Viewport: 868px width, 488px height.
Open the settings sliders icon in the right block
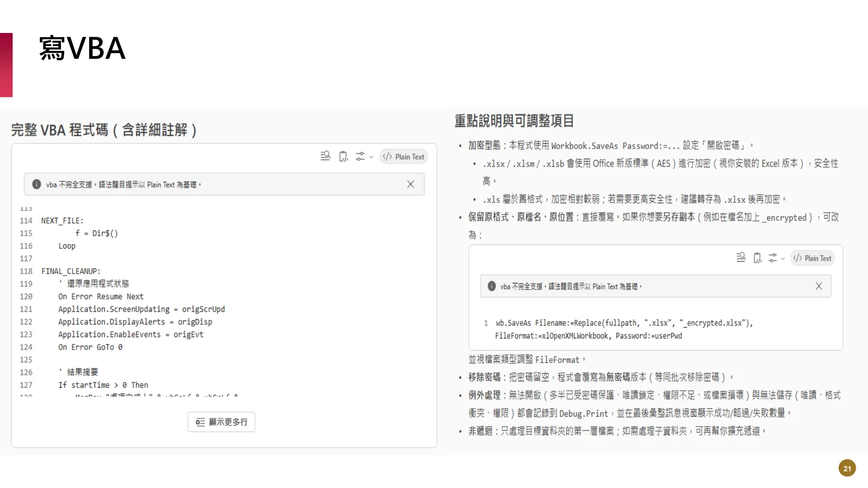click(x=773, y=258)
